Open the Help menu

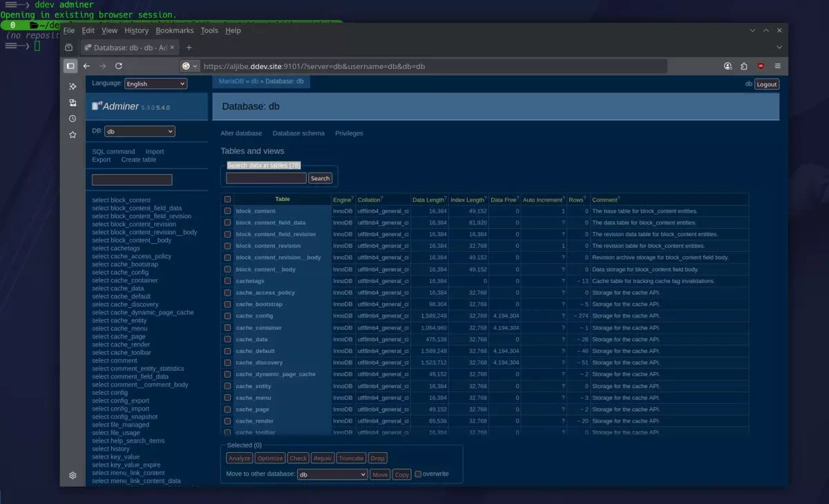[x=233, y=30]
